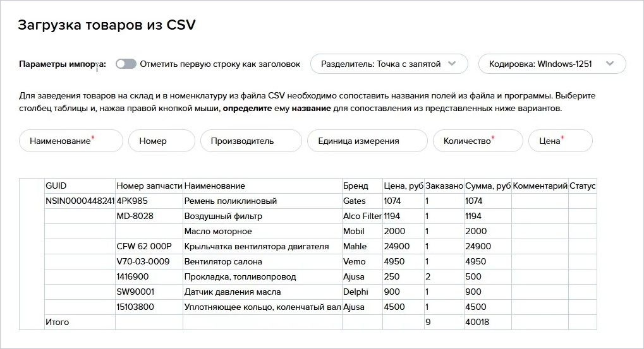Choose the Единица измерения field tag

(x=368, y=141)
